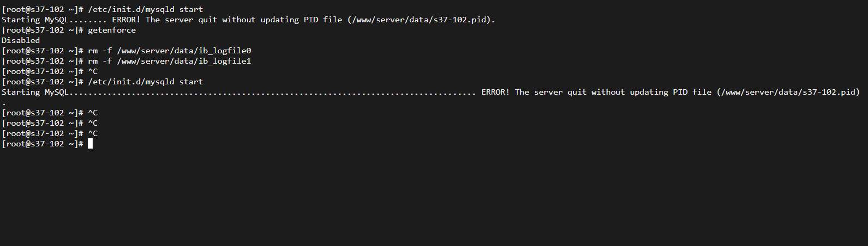Click the 'getenforce' command text
Viewport: 868px width, 246px height.
pos(112,30)
